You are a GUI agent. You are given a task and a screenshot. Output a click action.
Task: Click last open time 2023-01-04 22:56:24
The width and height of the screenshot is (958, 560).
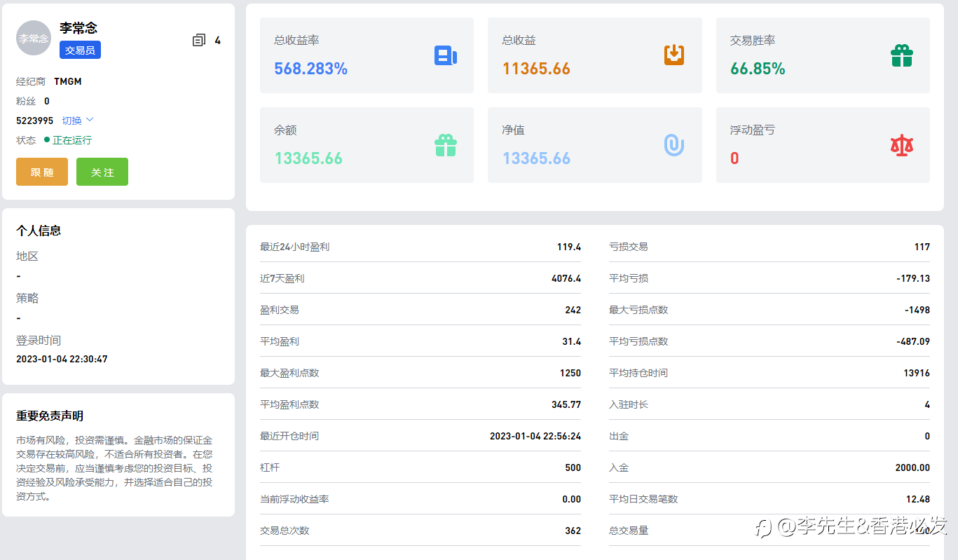click(x=535, y=436)
